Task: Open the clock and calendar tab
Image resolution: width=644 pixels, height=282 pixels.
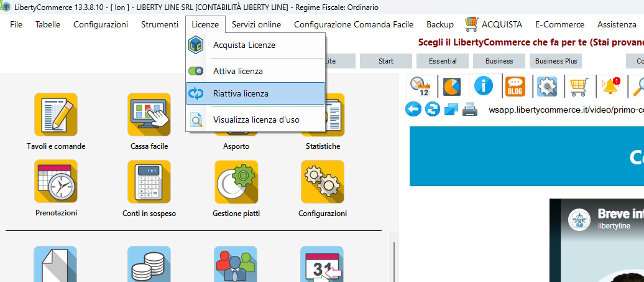Action: pyautogui.click(x=421, y=87)
